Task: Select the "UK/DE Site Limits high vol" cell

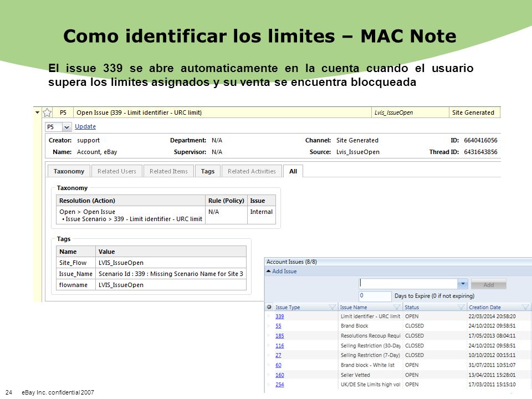Action: click(370, 385)
